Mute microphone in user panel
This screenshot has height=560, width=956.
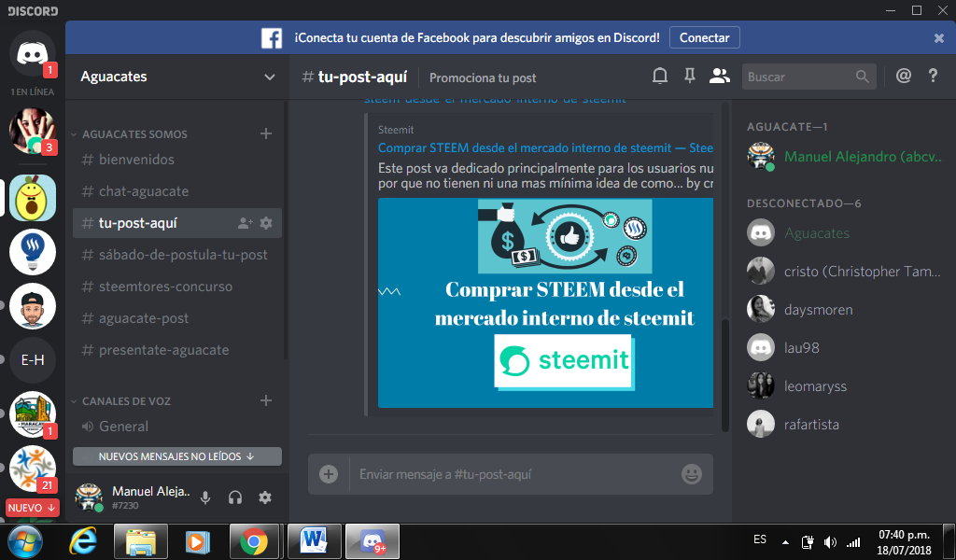[x=205, y=497]
